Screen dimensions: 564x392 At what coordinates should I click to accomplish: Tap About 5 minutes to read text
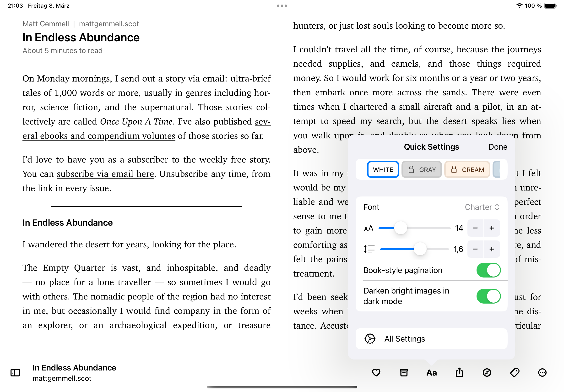click(62, 51)
